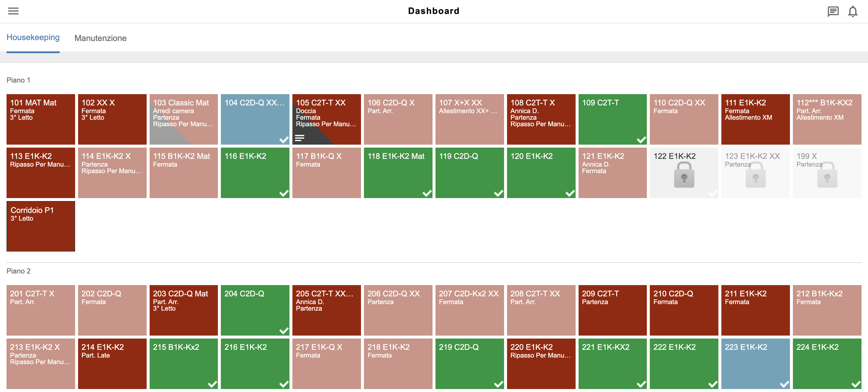This screenshot has height=392, width=868.
Task: Click the lock icon on room 123
Action: [755, 176]
